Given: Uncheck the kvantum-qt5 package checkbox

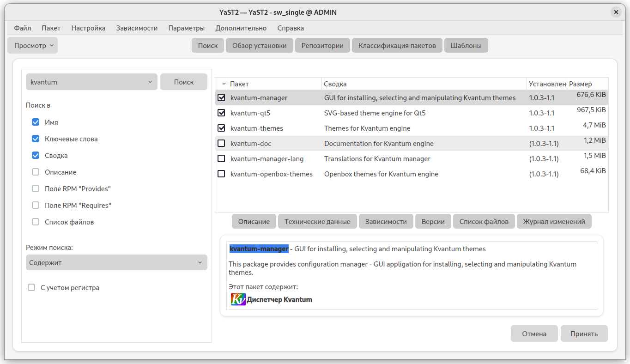Looking at the screenshot, I should [x=221, y=113].
